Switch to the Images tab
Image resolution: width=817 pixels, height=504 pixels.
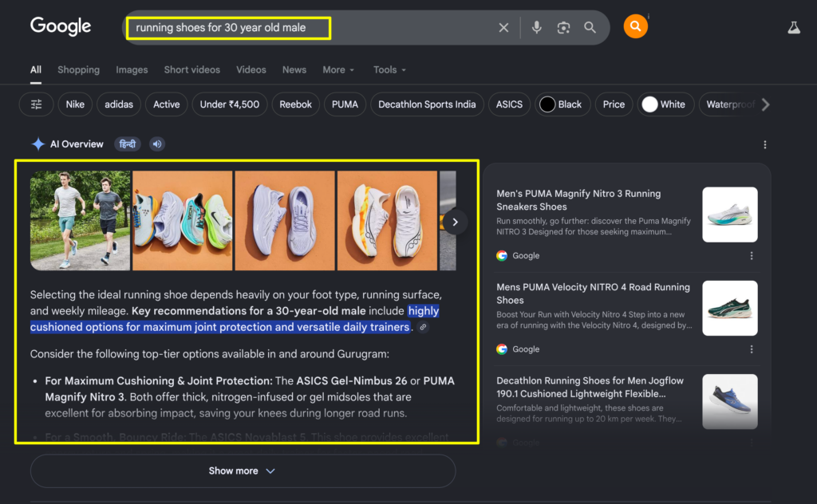[x=132, y=69]
